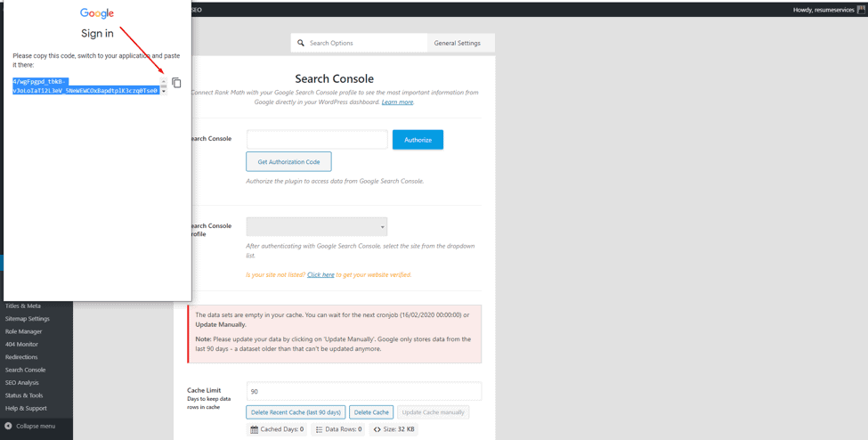
Task: Click the search magnifier icon
Action: [301, 43]
